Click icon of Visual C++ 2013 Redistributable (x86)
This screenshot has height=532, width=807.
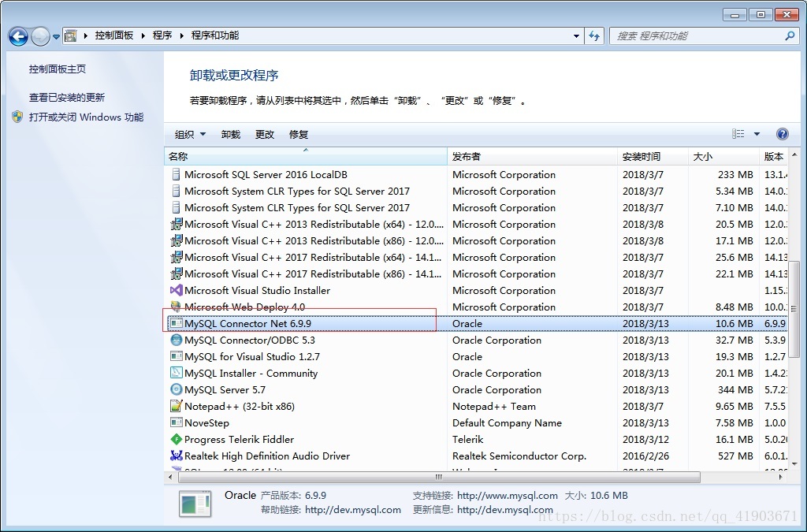tap(176, 240)
